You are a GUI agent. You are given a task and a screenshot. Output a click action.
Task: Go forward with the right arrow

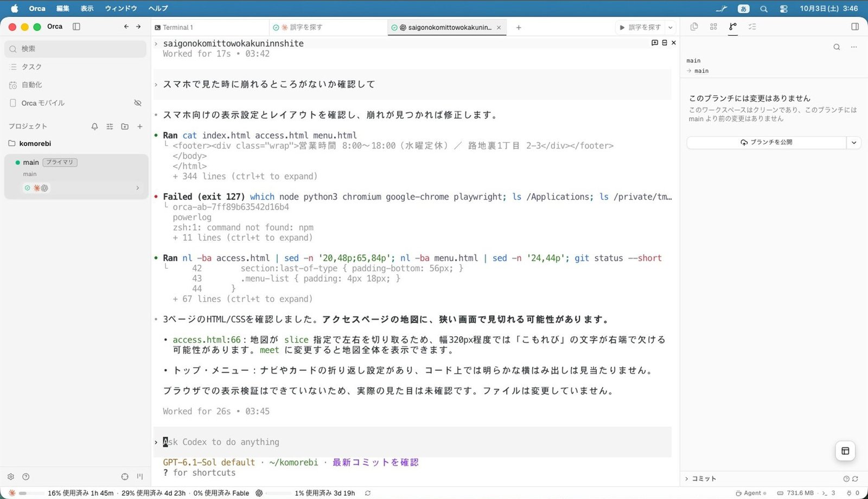[138, 27]
